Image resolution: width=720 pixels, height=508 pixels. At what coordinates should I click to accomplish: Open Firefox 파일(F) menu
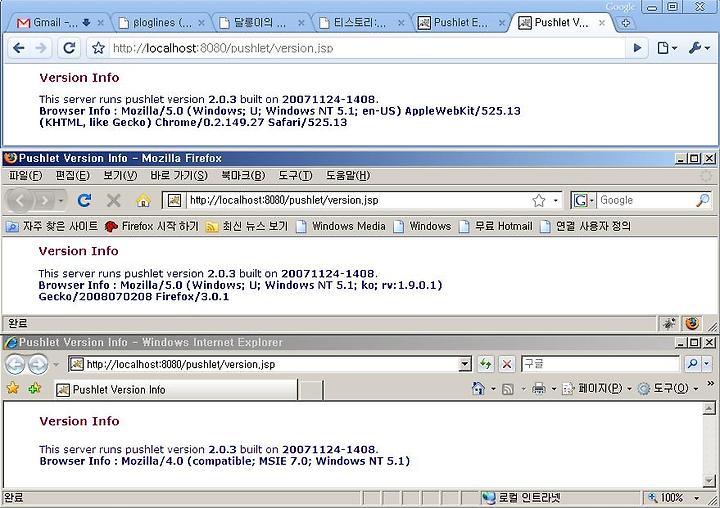pos(26,175)
